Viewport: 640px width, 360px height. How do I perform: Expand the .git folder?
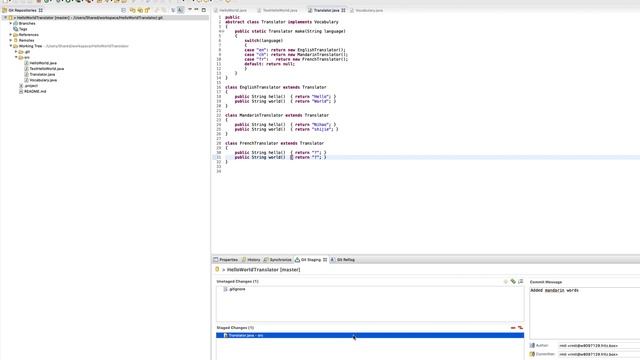(16, 52)
